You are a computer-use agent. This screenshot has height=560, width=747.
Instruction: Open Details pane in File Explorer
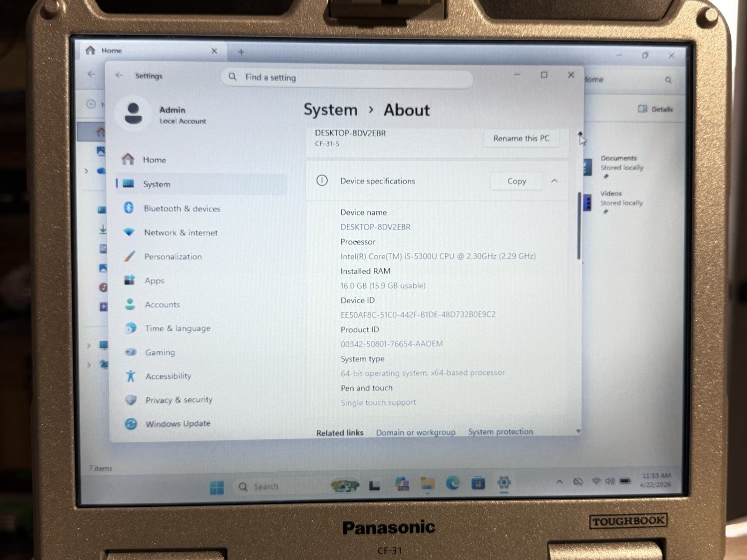point(655,109)
